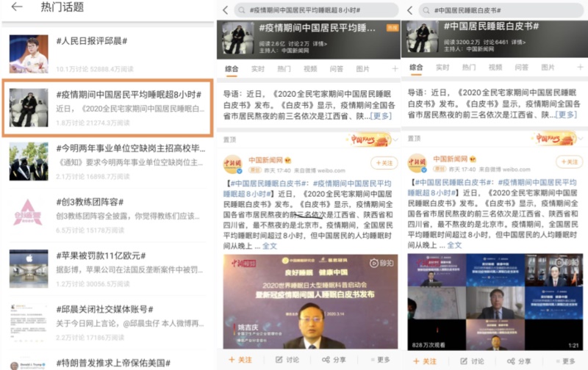Open 详情 for 疫情期间中国居民平均睡眠 topic
This screenshot has height=370, width=588.
pos(320,44)
